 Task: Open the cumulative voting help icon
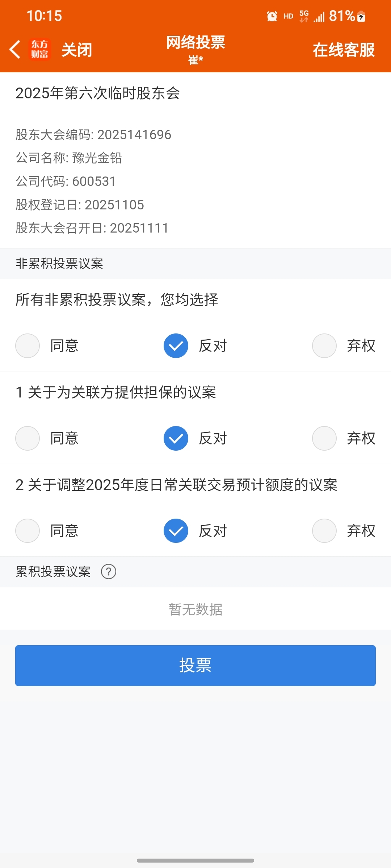[109, 572]
